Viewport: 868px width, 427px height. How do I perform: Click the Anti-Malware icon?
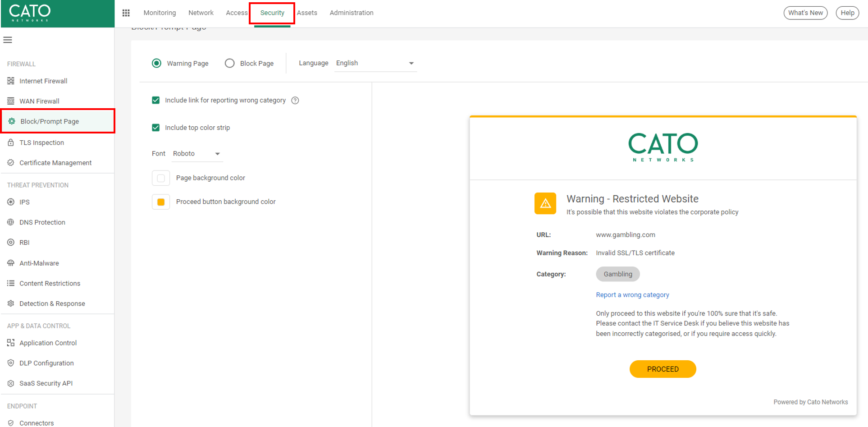(11, 263)
